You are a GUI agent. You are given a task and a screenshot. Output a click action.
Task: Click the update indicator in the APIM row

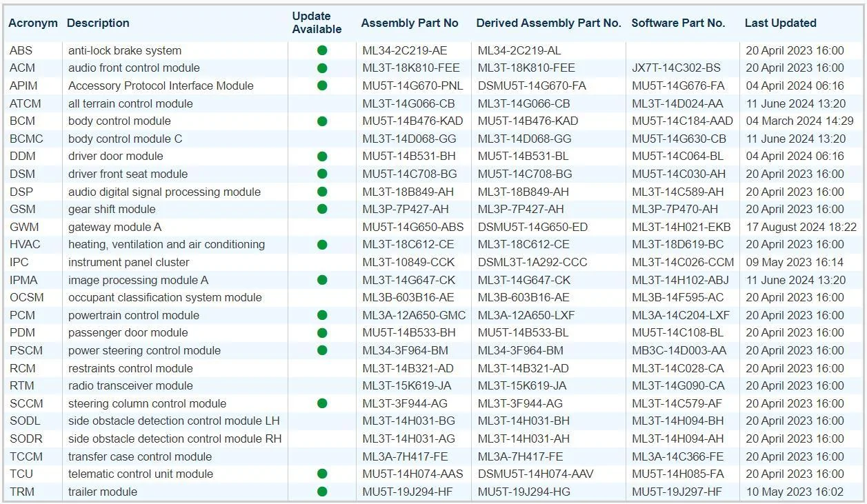point(322,85)
